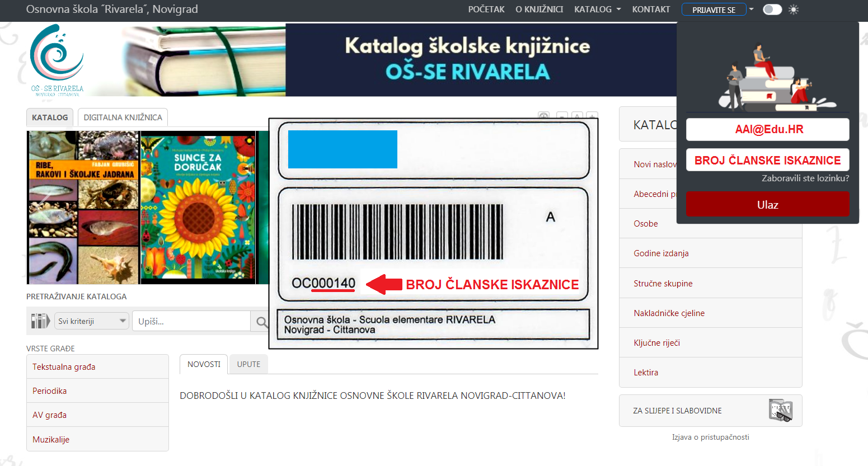Click the books icon beside Svi kriteriji
This screenshot has width=868, height=466.
tap(40, 321)
